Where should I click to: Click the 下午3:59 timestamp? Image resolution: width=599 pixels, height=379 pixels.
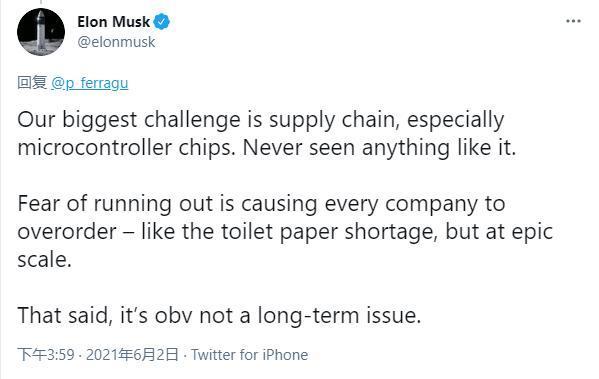[46, 355]
